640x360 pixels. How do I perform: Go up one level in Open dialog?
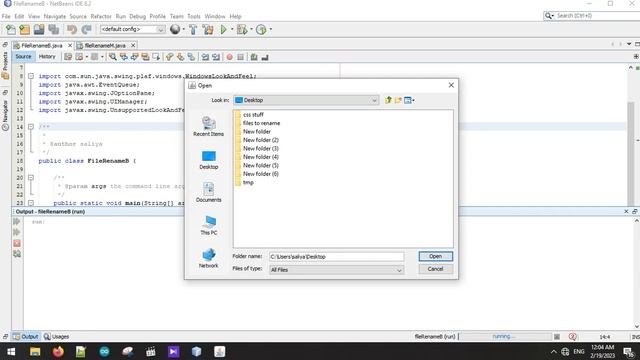(x=388, y=100)
